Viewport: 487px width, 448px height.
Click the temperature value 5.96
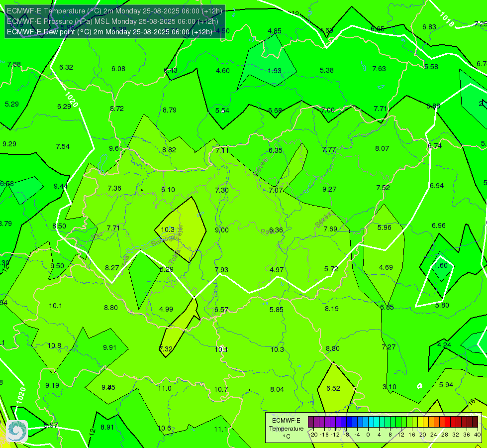tap(384, 227)
